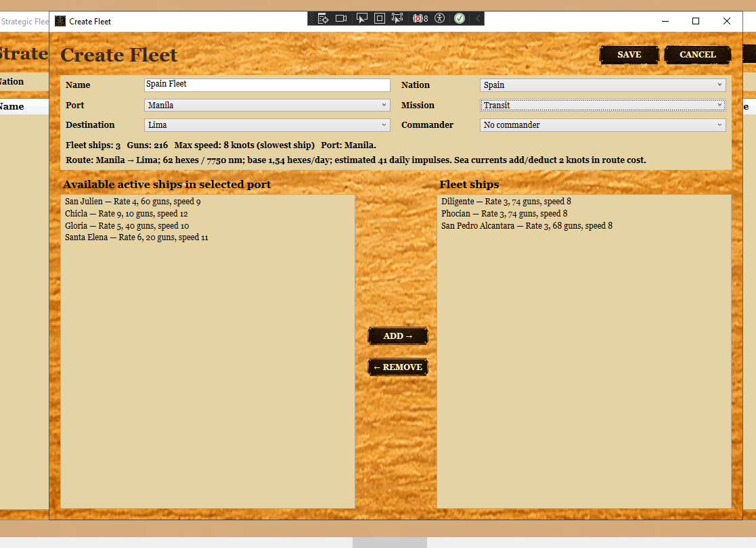Click the green Hot Reload checkmark icon
Screen dimensions: 756x548
tap(460, 18)
